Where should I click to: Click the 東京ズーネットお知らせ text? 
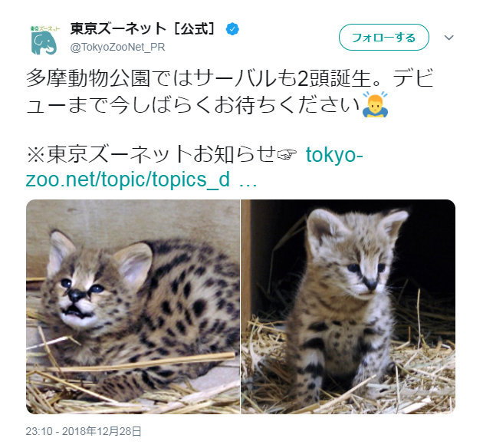click(161, 154)
